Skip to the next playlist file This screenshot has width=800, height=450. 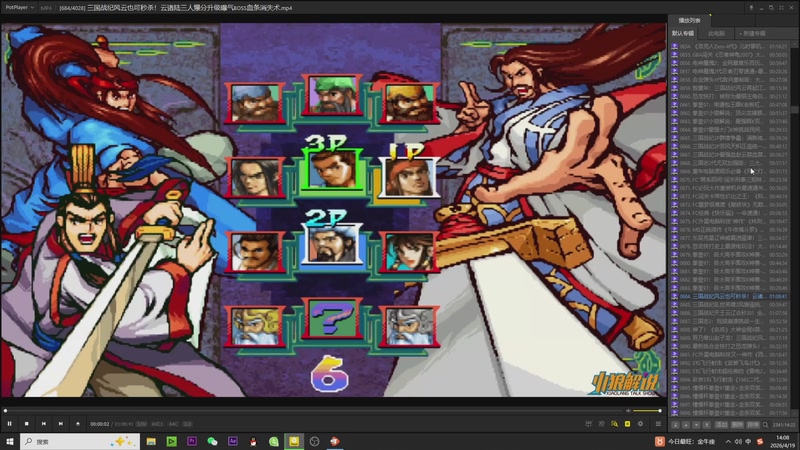(61, 423)
